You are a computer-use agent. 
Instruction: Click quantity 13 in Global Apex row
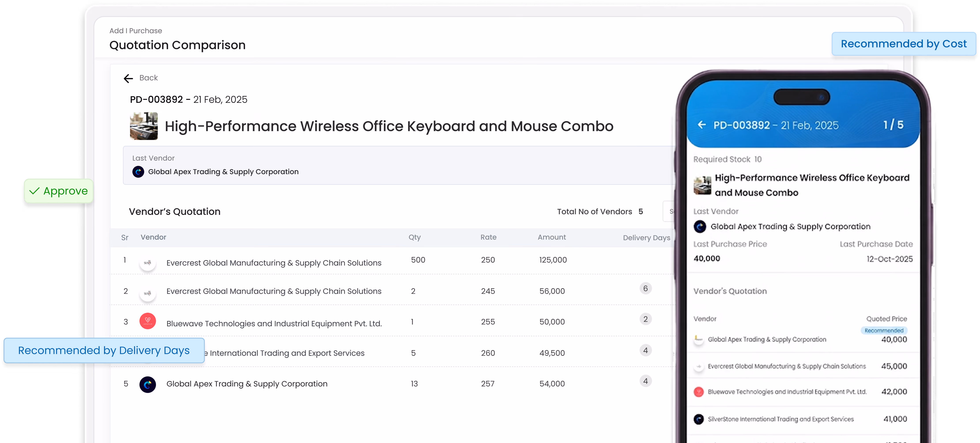[x=414, y=384]
